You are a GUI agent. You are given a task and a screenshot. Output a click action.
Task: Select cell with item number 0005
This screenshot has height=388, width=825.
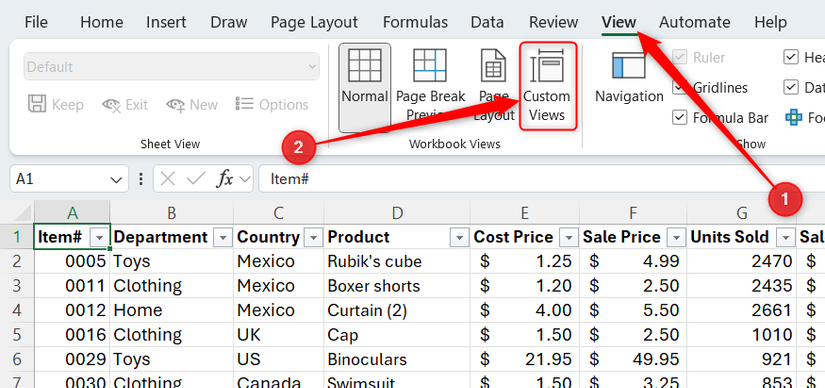73,261
